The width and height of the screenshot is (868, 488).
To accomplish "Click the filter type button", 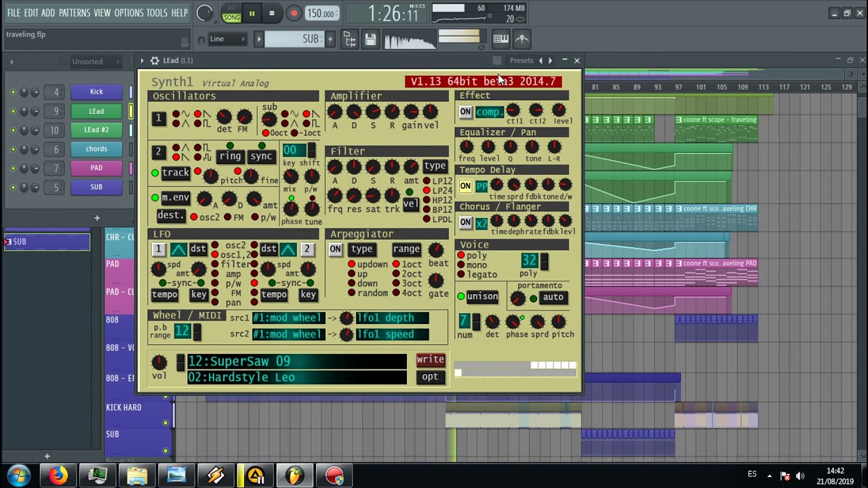I will tap(435, 166).
